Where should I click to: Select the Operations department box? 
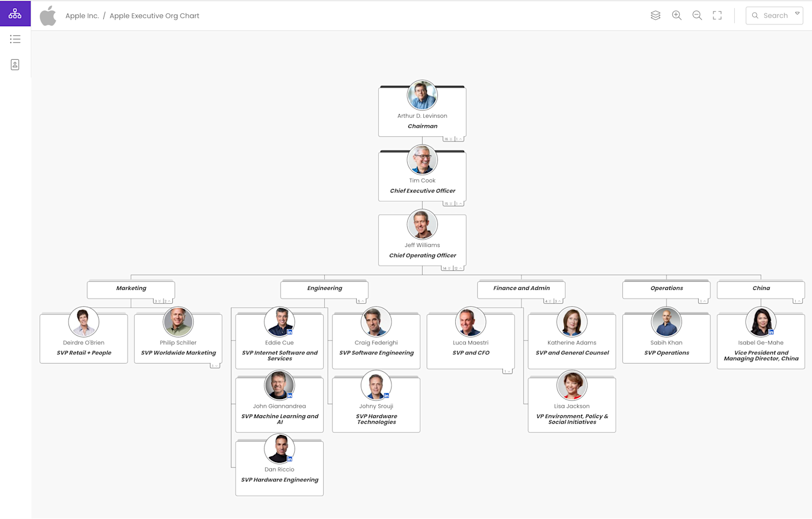pyautogui.click(x=666, y=290)
